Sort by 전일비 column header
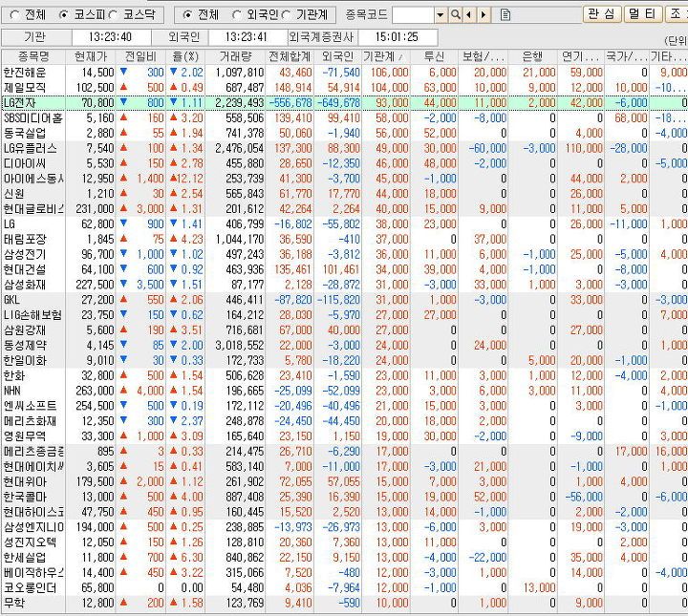This screenshot has height=616, width=688. (x=140, y=56)
